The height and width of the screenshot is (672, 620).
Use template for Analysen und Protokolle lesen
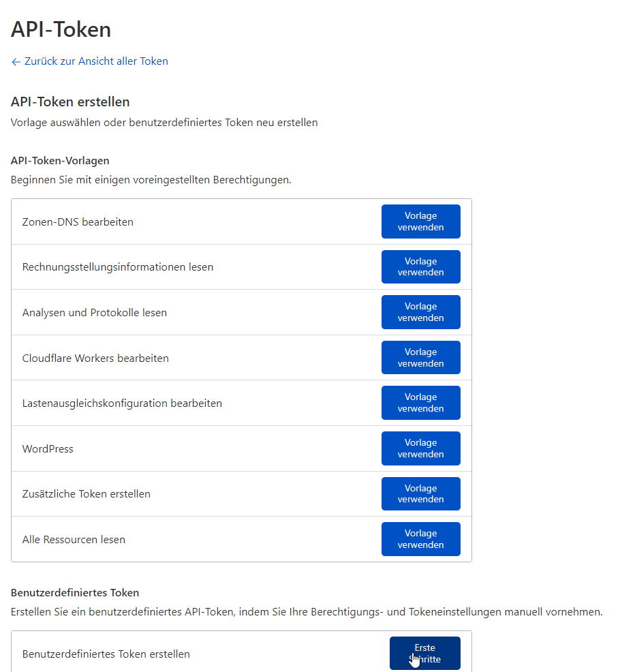(420, 312)
